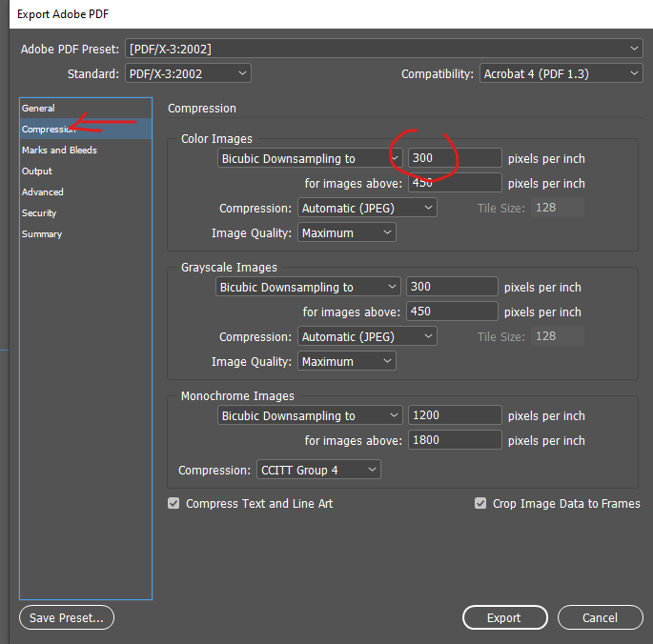This screenshot has width=653, height=644.
Task: Click Color Images 'for images above' field
Action: (455, 183)
